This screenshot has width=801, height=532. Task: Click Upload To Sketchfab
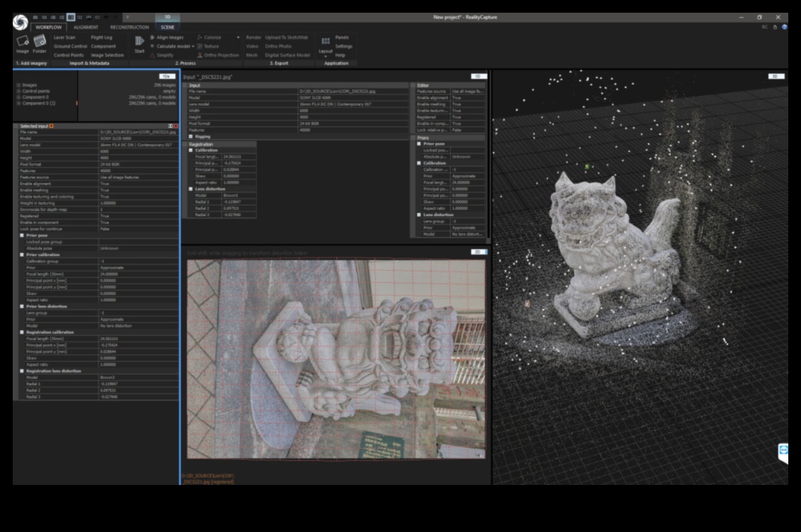pos(287,38)
